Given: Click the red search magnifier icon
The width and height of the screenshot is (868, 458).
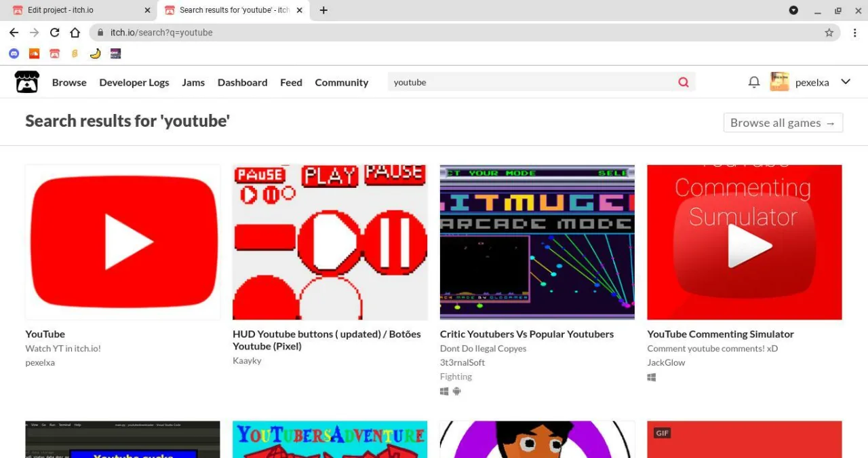Looking at the screenshot, I should pos(684,82).
